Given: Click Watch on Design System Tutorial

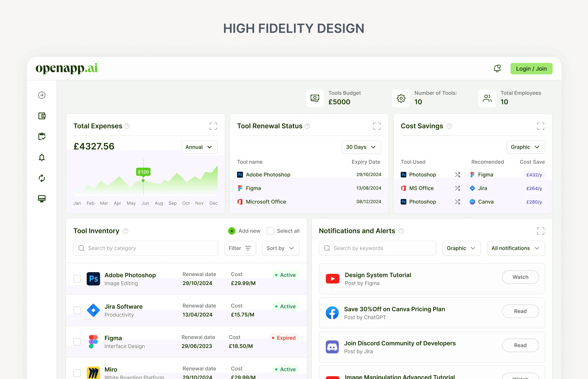Looking at the screenshot, I should [x=520, y=277].
